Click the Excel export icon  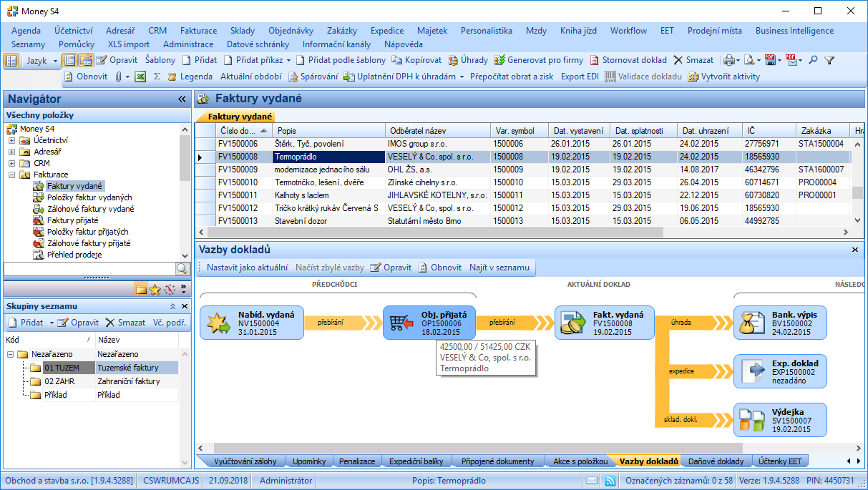click(x=140, y=77)
